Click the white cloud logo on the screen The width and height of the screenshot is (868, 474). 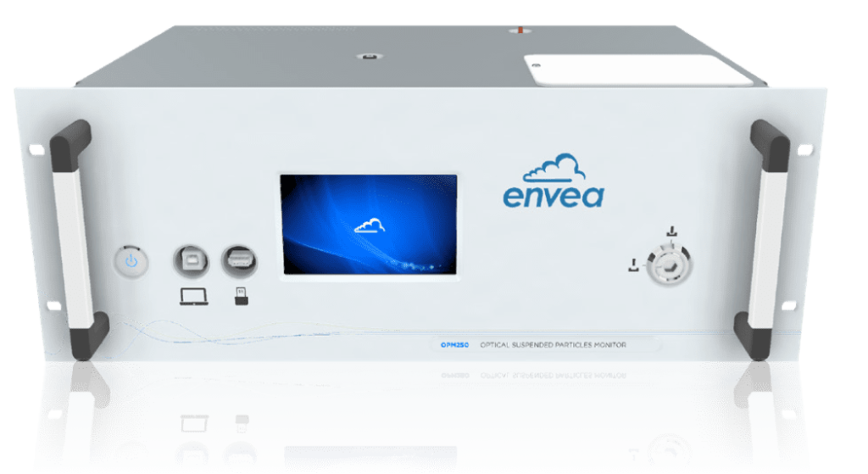point(370,224)
